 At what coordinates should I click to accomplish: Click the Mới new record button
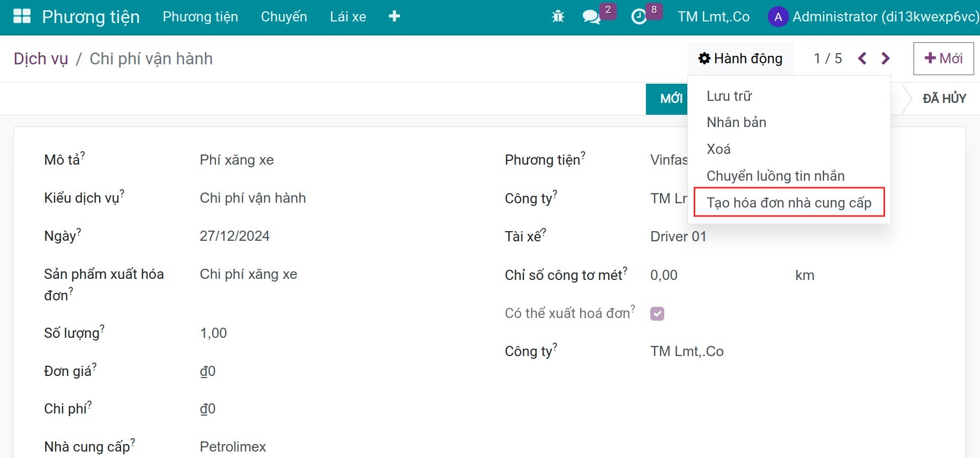tap(944, 58)
